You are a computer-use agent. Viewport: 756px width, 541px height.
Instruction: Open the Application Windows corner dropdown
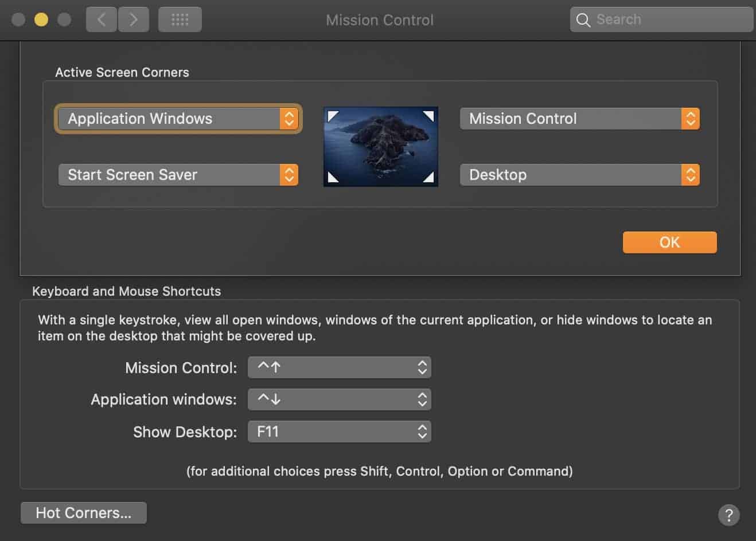(178, 119)
